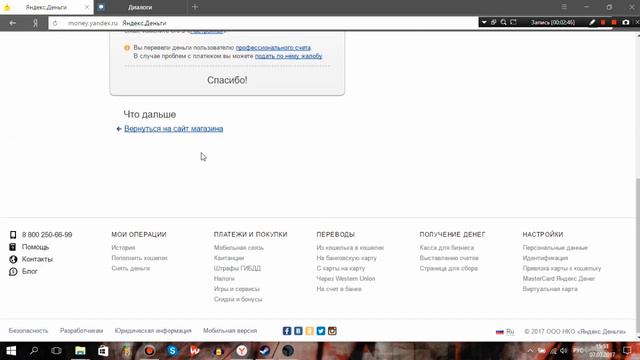Open the профессионального счета link
The height and width of the screenshot is (360, 640).
(x=273, y=48)
